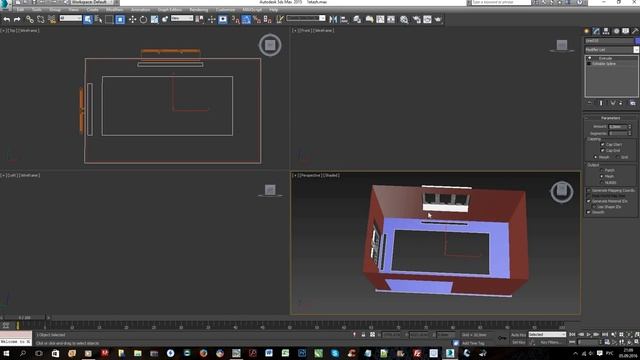Select Editable Spline in the modifier stack
Screen dimensions: 640x360
point(604,64)
